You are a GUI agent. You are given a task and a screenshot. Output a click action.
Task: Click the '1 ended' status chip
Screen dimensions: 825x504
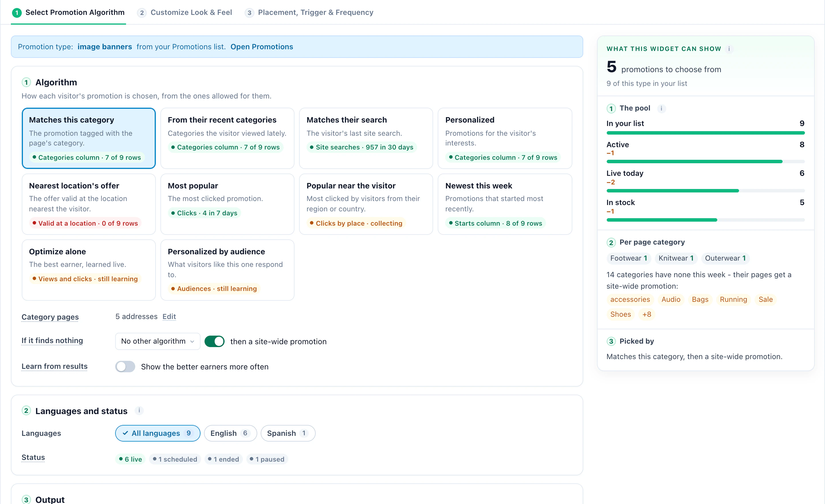point(223,459)
